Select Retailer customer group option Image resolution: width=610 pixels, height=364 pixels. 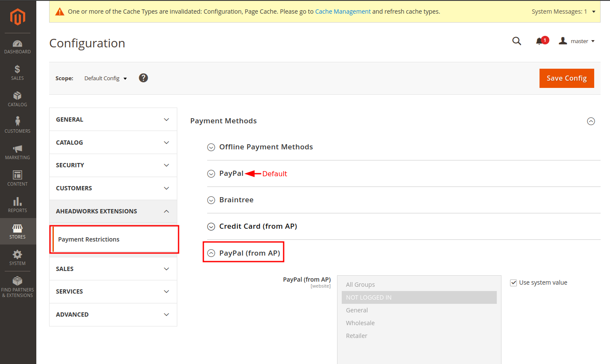419,336
